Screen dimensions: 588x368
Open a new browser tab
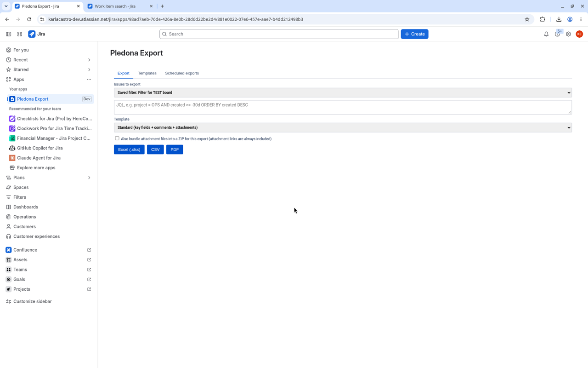162,6
